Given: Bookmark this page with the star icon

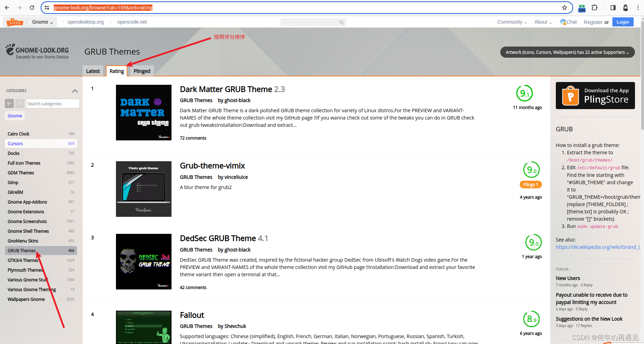Looking at the screenshot, I should [x=564, y=8].
